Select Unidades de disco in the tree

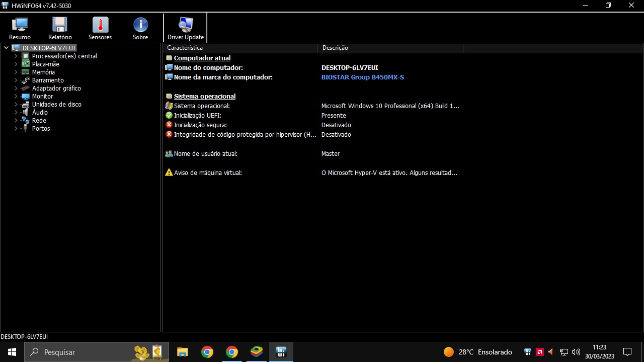(57, 105)
